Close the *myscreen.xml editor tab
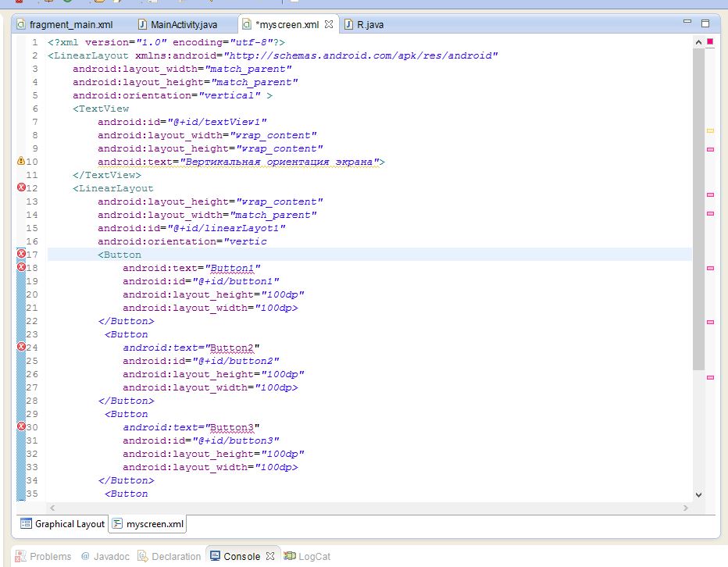Screen dimensions: 728x567 (329, 24)
